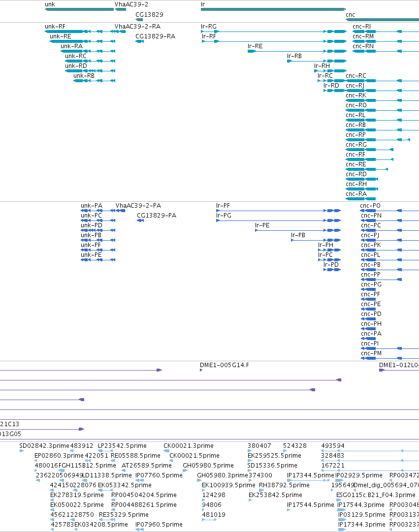The image size is (419, 532).
Task: Select transcript cnc-RM label
Action: (363, 36)
